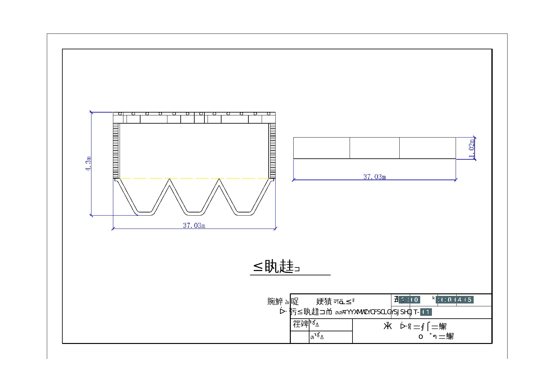Select the underlined drawing title text
555x392 pixels.
[x=277, y=267]
